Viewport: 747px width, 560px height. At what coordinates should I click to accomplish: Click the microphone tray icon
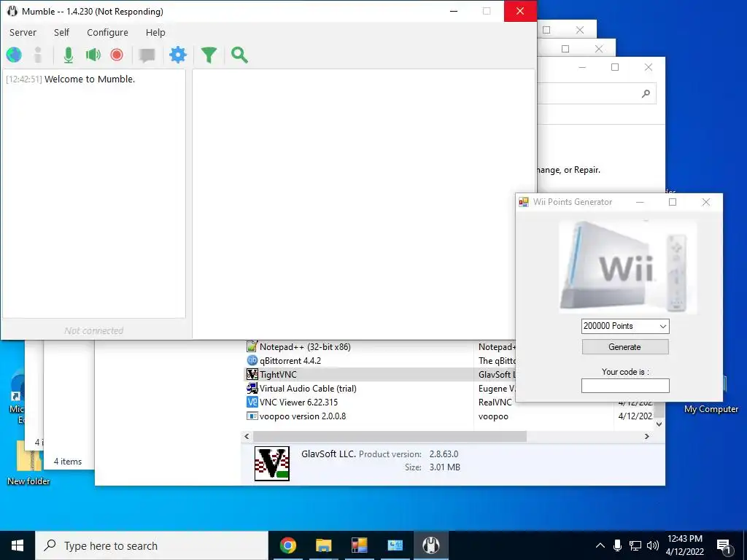click(617, 545)
